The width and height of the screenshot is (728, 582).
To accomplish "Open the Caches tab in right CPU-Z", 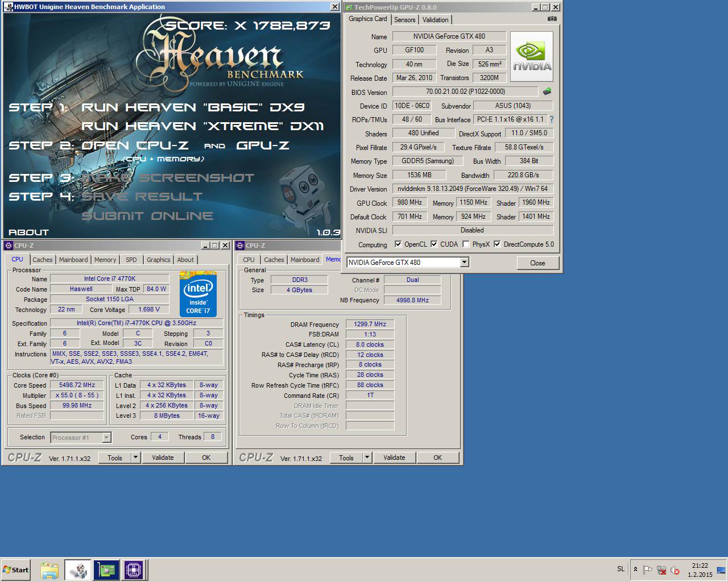I will coord(274,260).
